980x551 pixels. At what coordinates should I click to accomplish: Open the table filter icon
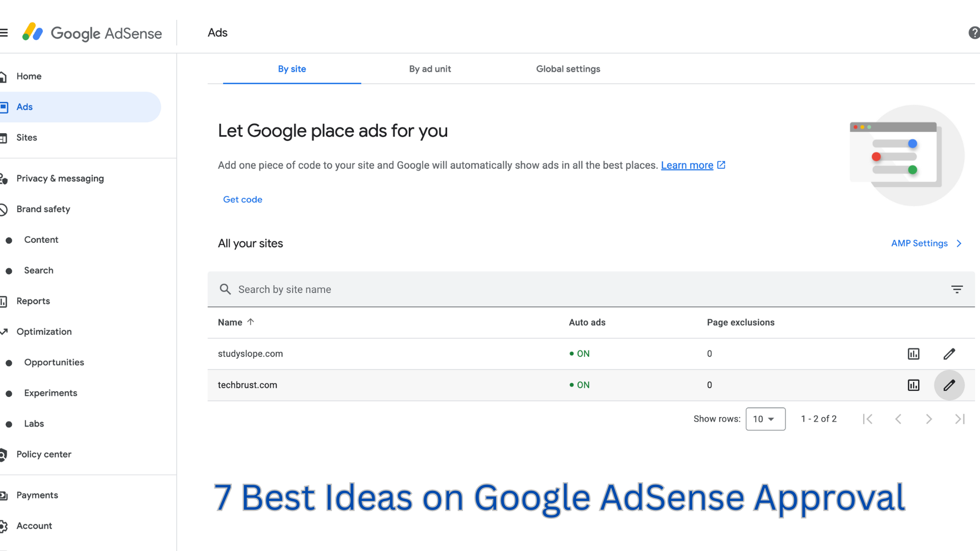click(x=957, y=289)
